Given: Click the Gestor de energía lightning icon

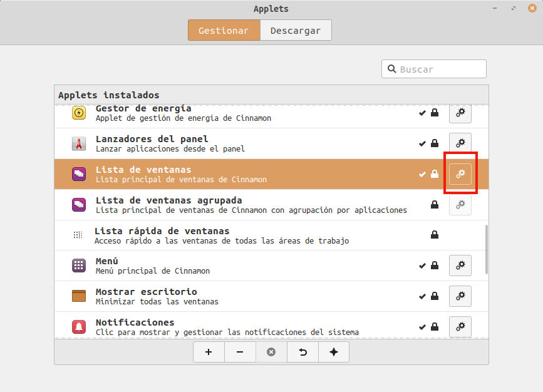Looking at the screenshot, I should [79, 113].
